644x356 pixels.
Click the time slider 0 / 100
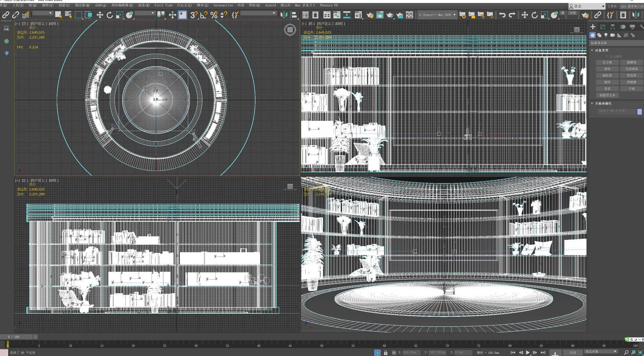[17, 337]
